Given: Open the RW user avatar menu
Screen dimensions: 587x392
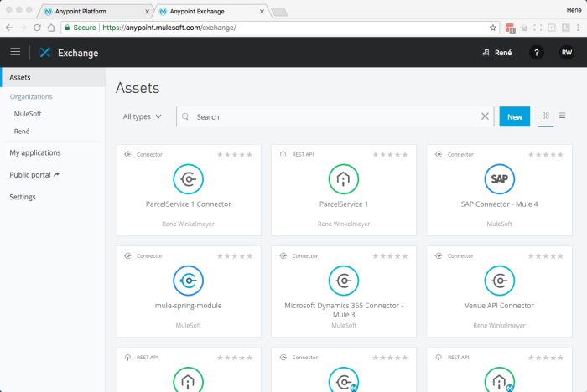Looking at the screenshot, I should [x=566, y=53].
